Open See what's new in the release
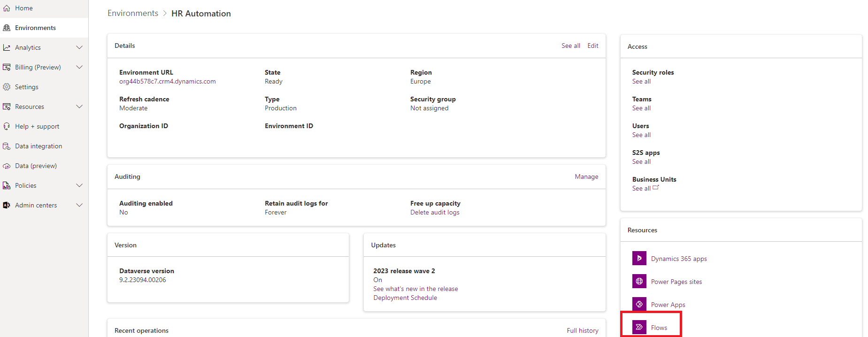868x337 pixels. click(415, 289)
